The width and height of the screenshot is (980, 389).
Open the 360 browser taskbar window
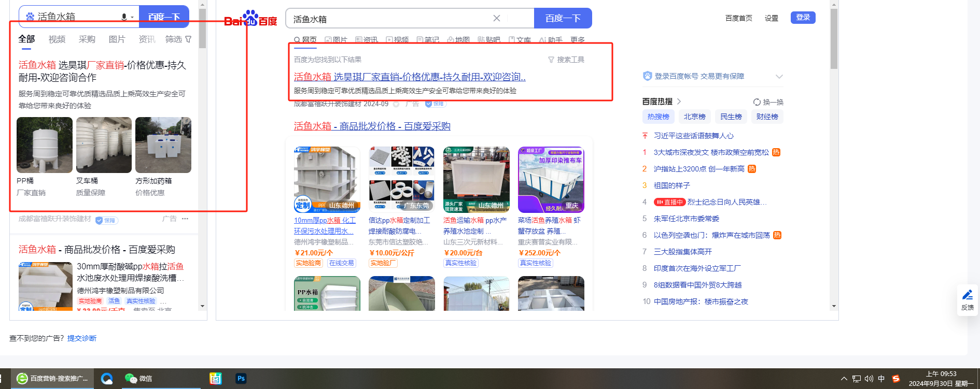[53, 379]
